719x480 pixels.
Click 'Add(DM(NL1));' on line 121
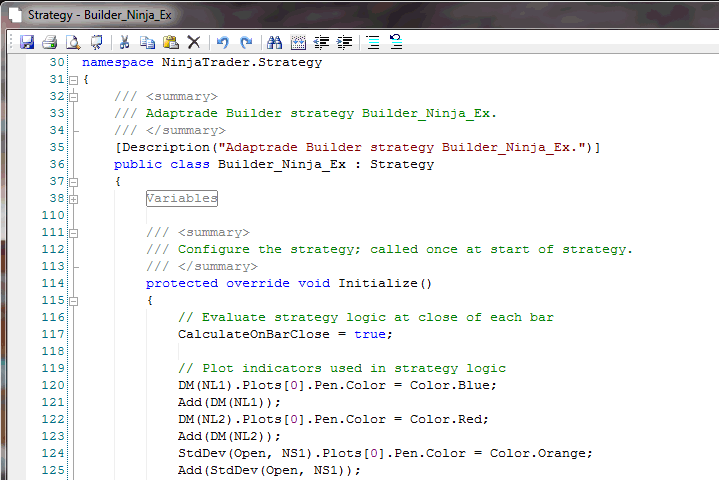point(229,402)
